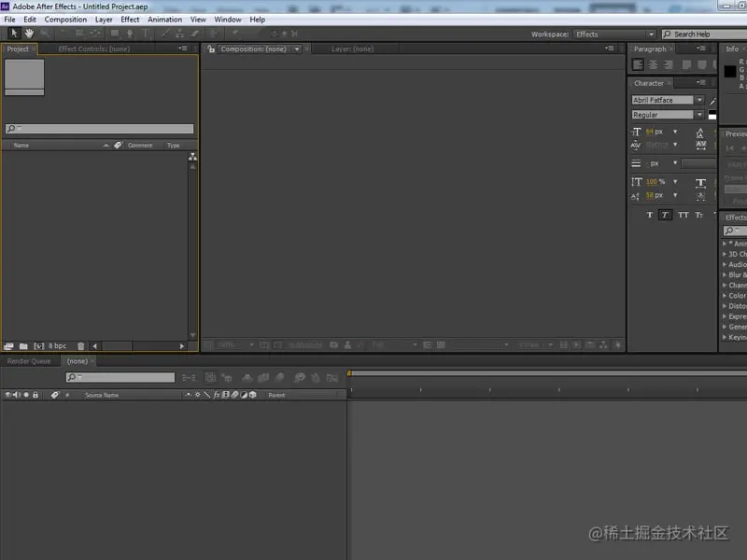This screenshot has height=560, width=747.
Task: Click the label tag column icon in timeline
Action: (55, 395)
